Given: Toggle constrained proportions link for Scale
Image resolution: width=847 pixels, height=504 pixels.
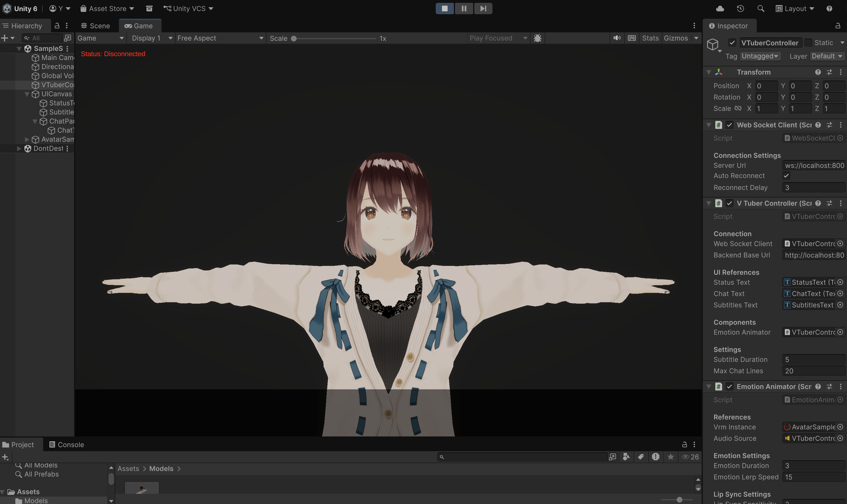Looking at the screenshot, I should point(738,108).
